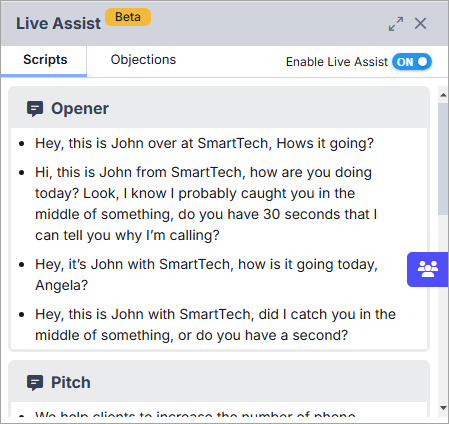This screenshot has width=449, height=424.
Task: Select the 'Hows it going?' opener line
Action: (204, 144)
